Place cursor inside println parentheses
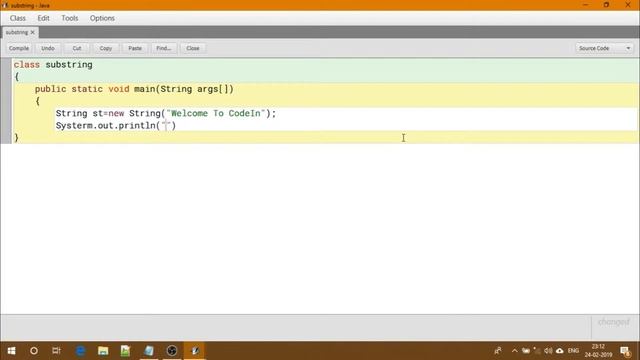Viewport: 640px width, 360px height. click(x=166, y=126)
